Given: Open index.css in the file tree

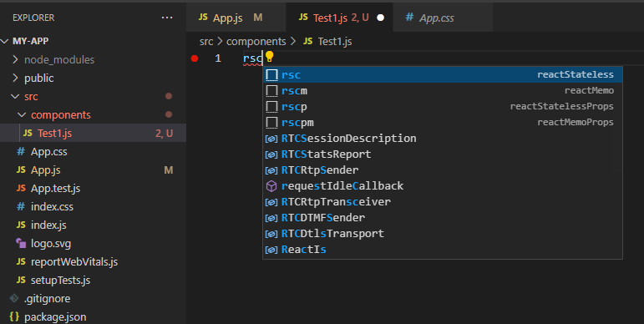Looking at the screenshot, I should point(93,206).
